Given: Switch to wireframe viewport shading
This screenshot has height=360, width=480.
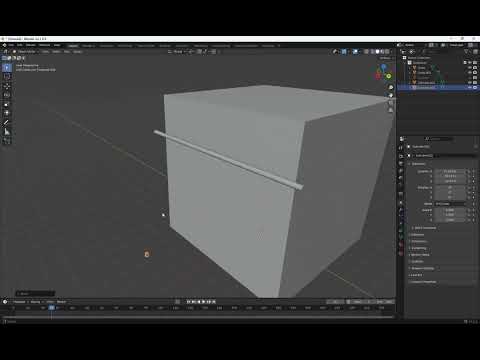Looking at the screenshot, I should (x=372, y=52).
